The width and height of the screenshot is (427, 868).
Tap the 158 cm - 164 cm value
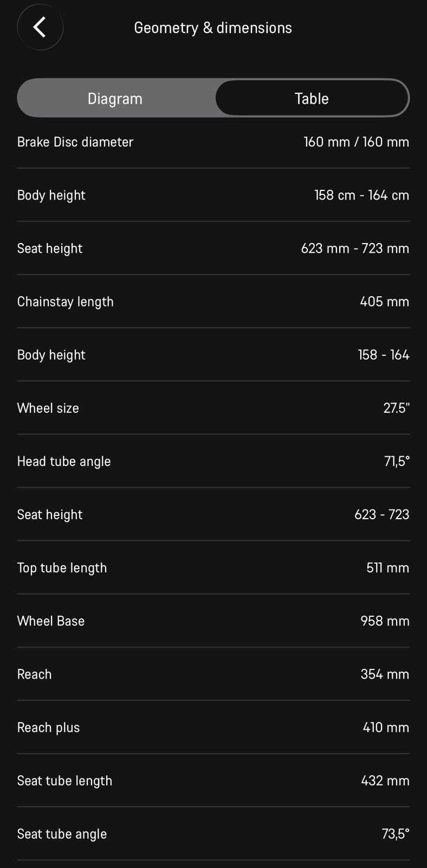(361, 195)
